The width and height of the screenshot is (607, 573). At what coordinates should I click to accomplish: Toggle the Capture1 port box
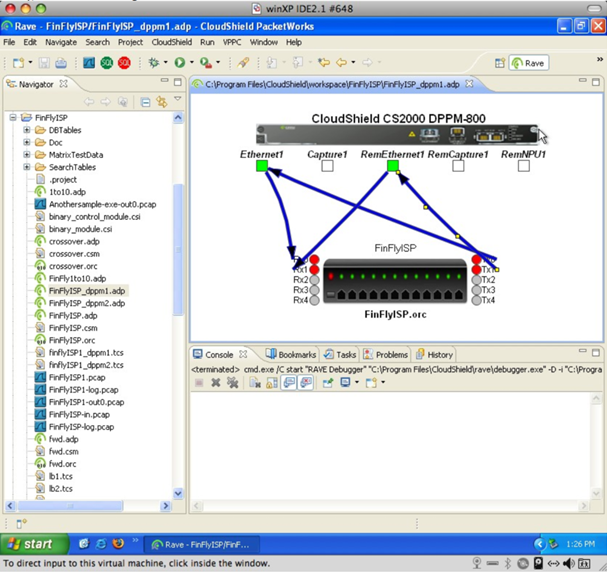(327, 166)
